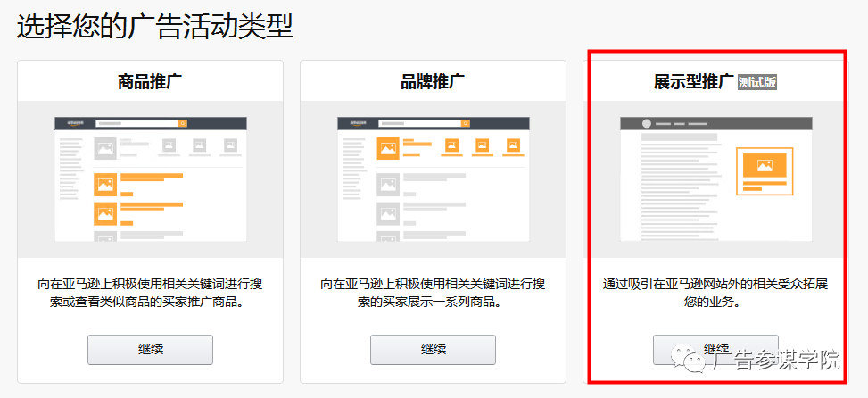
Task: Click the 品牌推广 description text
Action: (x=433, y=294)
